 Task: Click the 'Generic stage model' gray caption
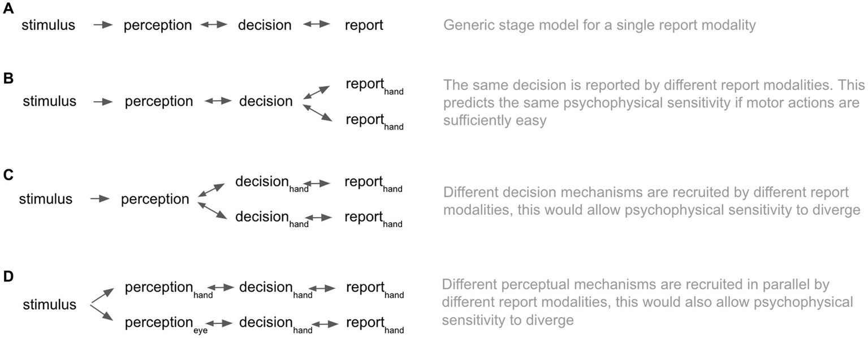coord(599,25)
